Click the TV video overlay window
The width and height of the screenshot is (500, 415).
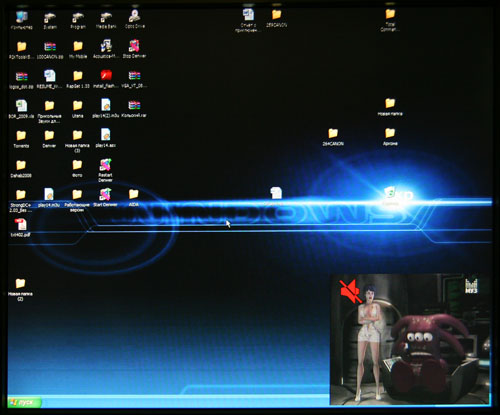pyautogui.click(x=411, y=339)
